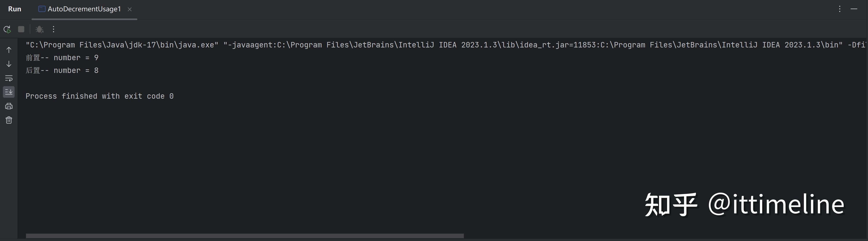
Task: Click the bug icon in run toolbar
Action: click(x=39, y=29)
